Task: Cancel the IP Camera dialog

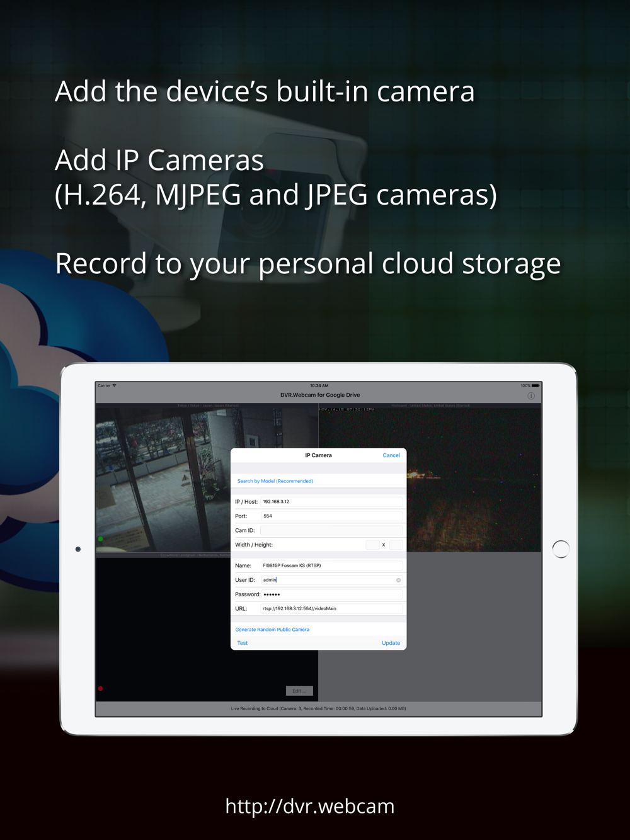Action: 391,455
